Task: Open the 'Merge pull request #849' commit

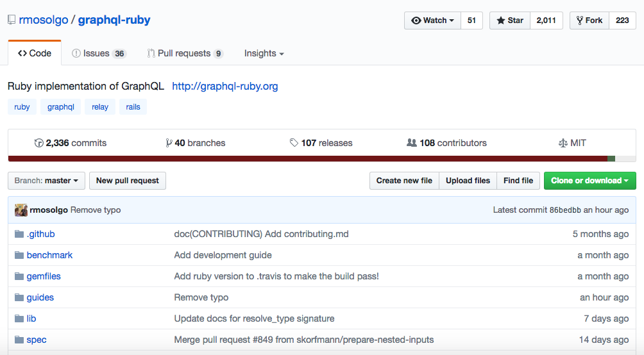Action: coord(304,340)
